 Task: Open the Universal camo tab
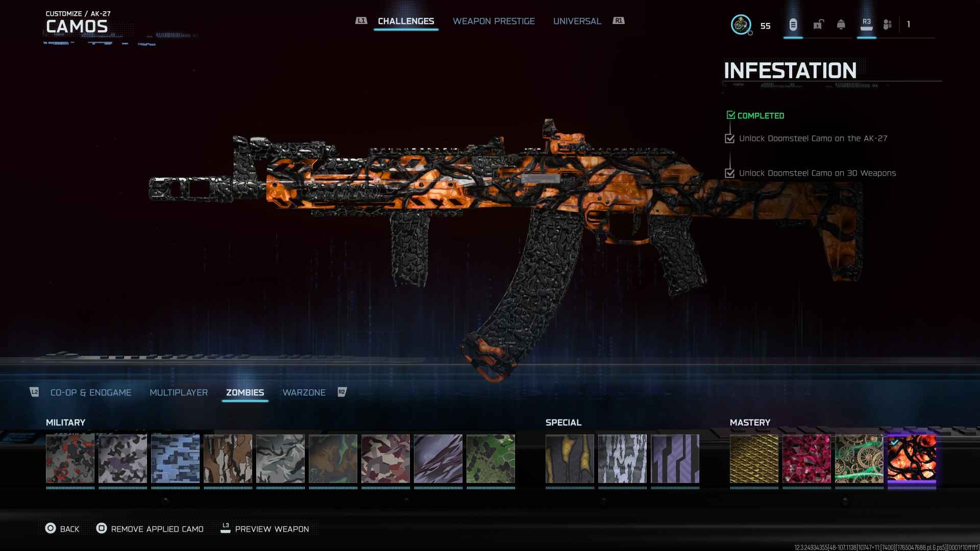pos(577,21)
